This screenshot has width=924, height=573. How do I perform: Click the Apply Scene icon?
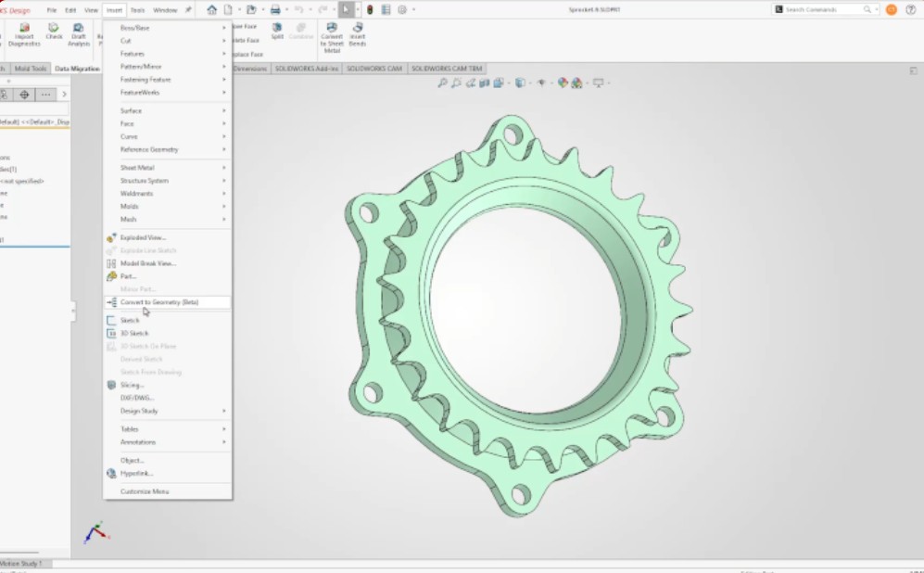pyautogui.click(x=576, y=83)
